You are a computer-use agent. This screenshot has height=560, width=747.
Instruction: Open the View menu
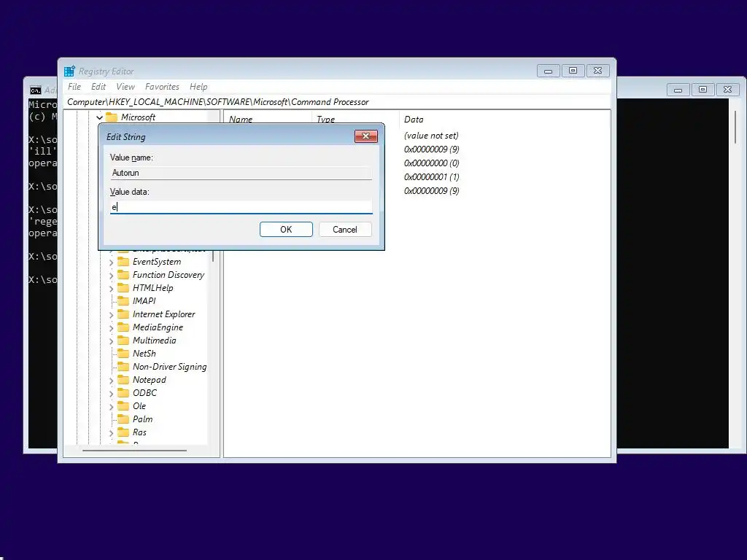[x=125, y=87]
